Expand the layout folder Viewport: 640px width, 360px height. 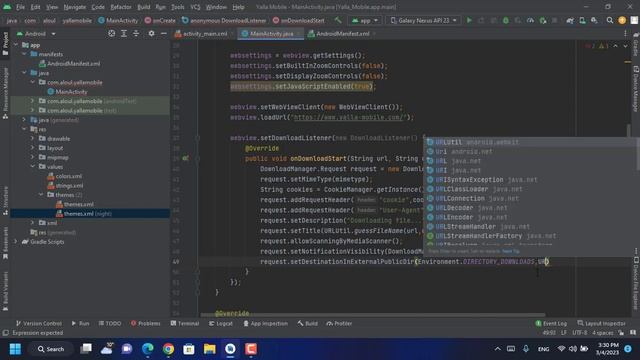(x=33, y=148)
